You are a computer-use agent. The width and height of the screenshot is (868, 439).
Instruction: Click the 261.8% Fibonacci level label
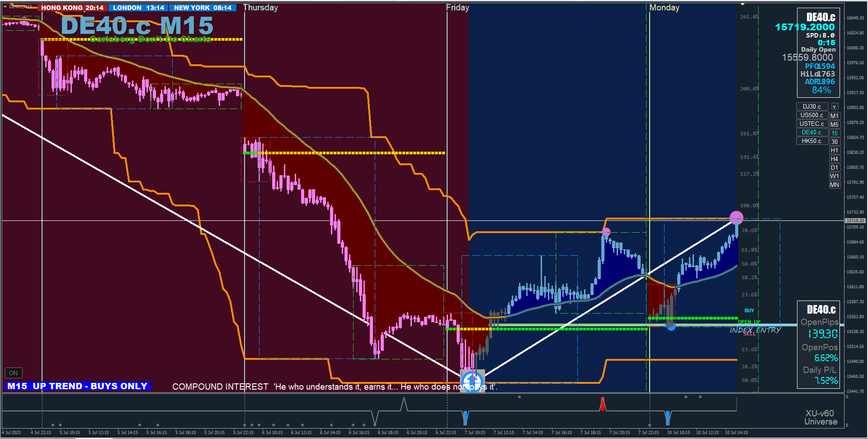[x=749, y=17]
